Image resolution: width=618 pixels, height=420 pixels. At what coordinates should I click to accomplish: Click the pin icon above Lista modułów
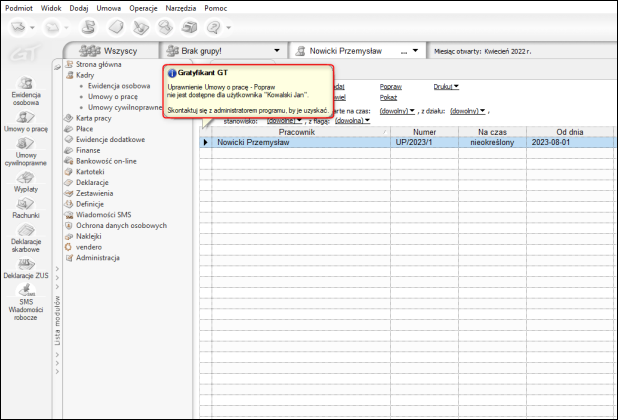pyautogui.click(x=58, y=67)
